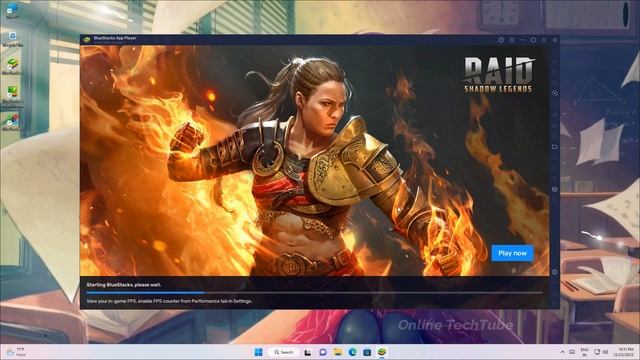
Task: Open the Windows Start menu
Action: [x=259, y=352]
